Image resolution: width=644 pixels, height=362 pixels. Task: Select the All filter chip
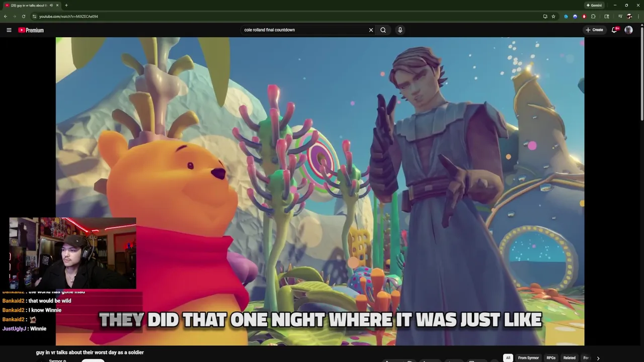508,358
